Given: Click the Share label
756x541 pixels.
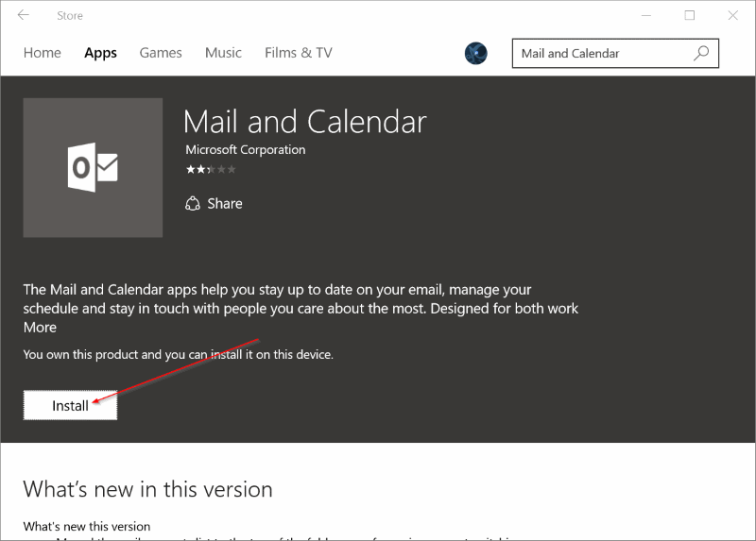Looking at the screenshot, I should point(225,204).
